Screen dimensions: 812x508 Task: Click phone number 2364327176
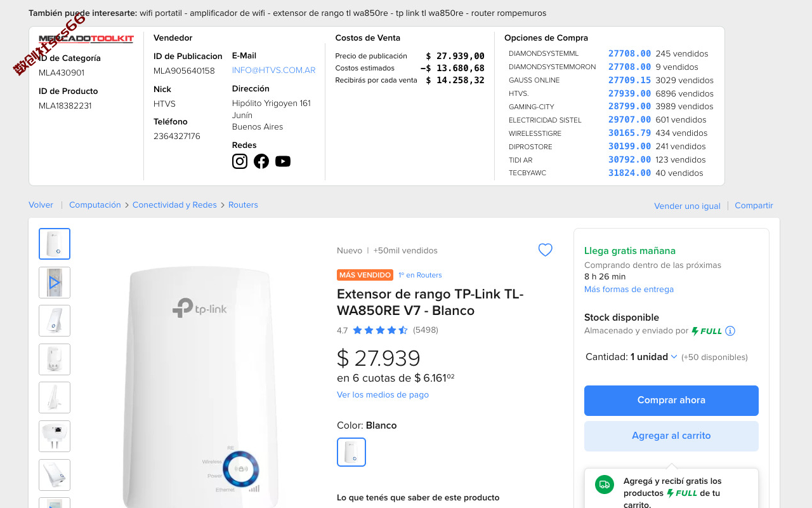click(177, 137)
